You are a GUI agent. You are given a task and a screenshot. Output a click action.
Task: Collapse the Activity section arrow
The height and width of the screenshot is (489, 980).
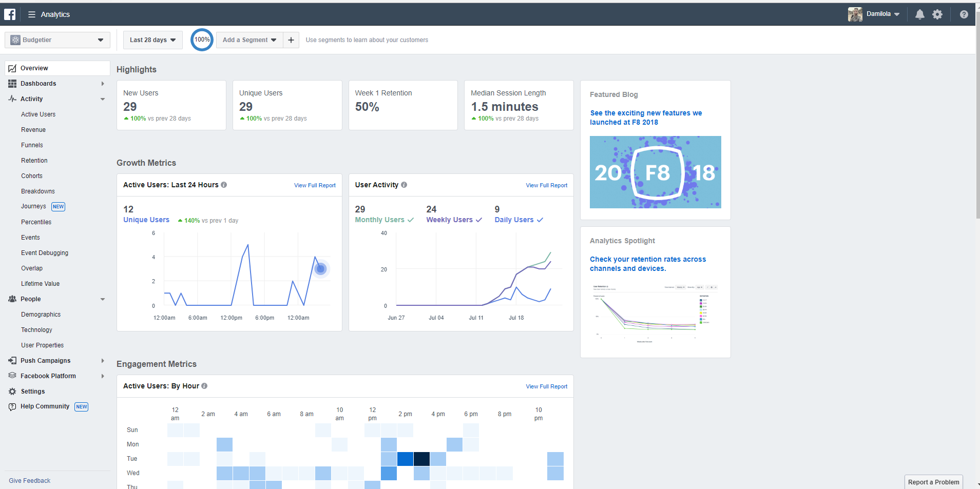(x=103, y=99)
